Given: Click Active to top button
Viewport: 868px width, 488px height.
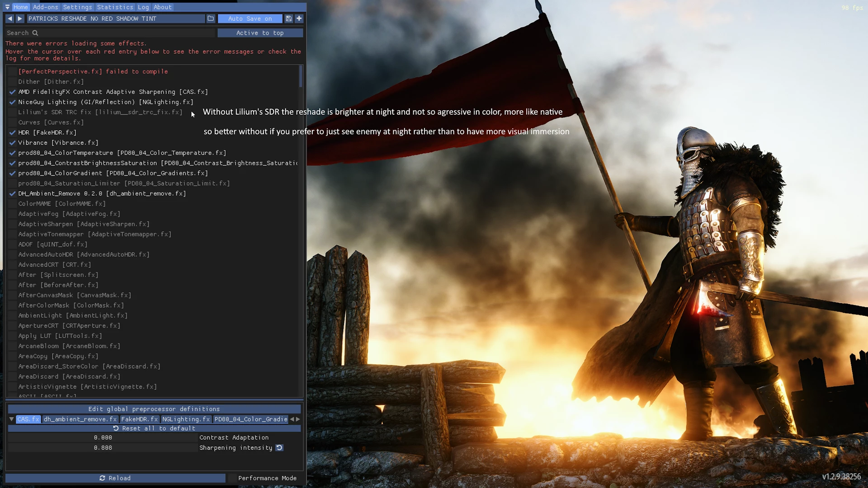Looking at the screenshot, I should pos(260,33).
